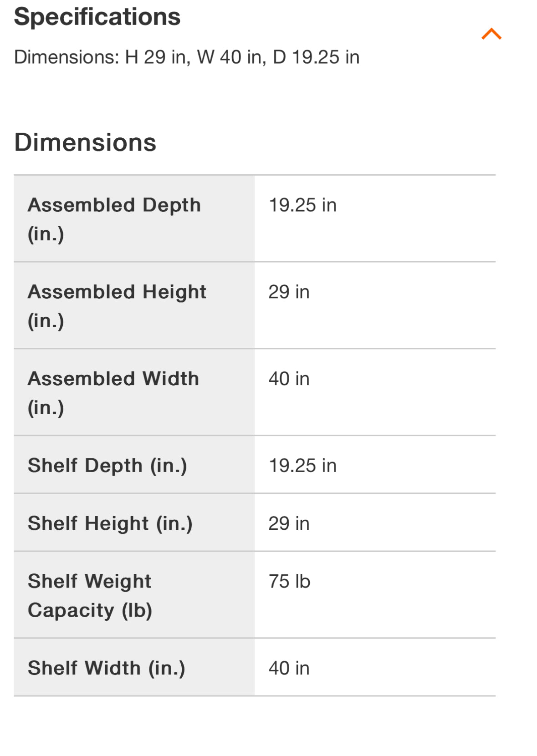Click the 75 lb weight capacity value
537x756 pixels.
pos(289,582)
